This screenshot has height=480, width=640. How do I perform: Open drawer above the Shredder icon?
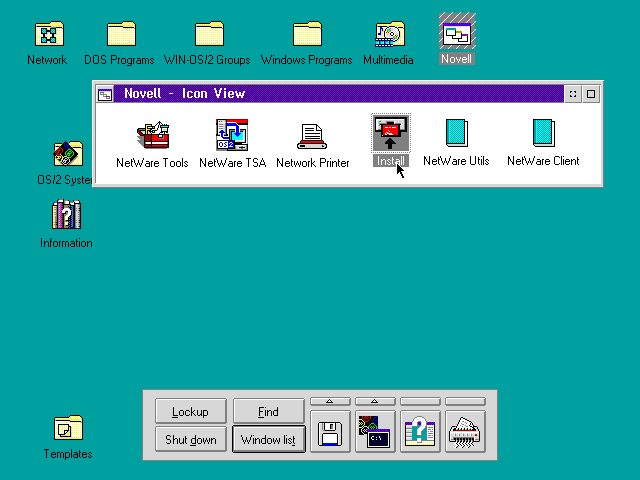coord(465,402)
